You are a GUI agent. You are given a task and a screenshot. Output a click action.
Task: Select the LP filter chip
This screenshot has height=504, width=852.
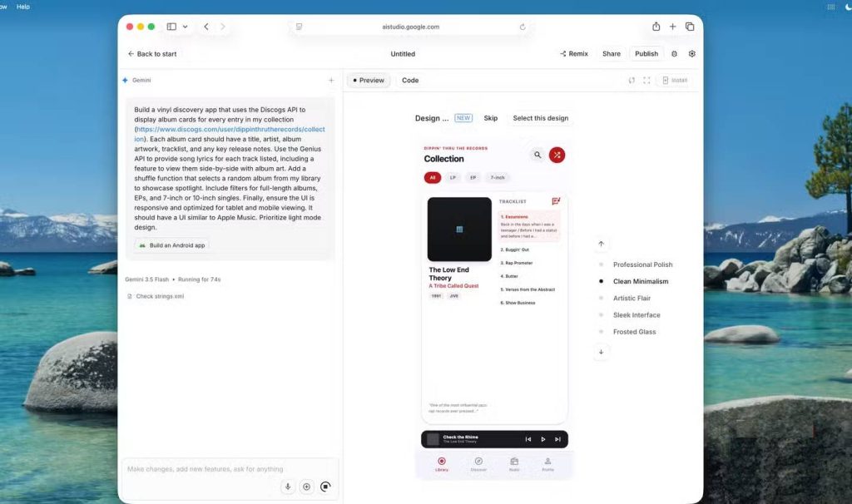453,178
